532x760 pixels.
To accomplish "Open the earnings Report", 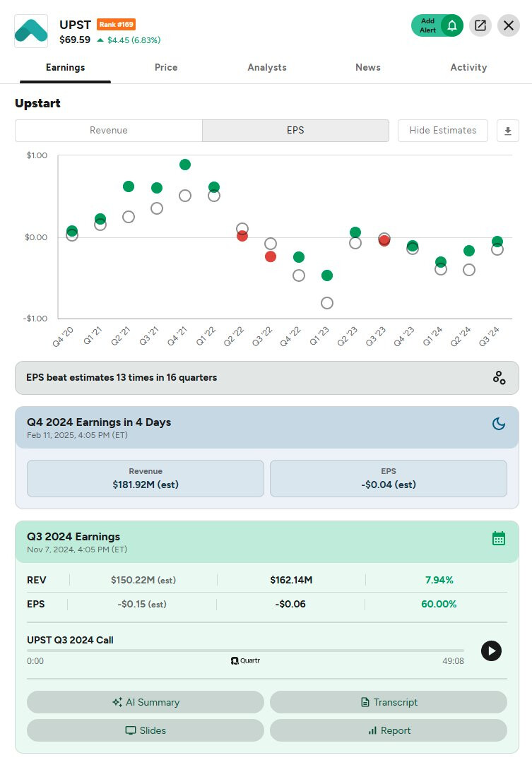I will [x=389, y=730].
